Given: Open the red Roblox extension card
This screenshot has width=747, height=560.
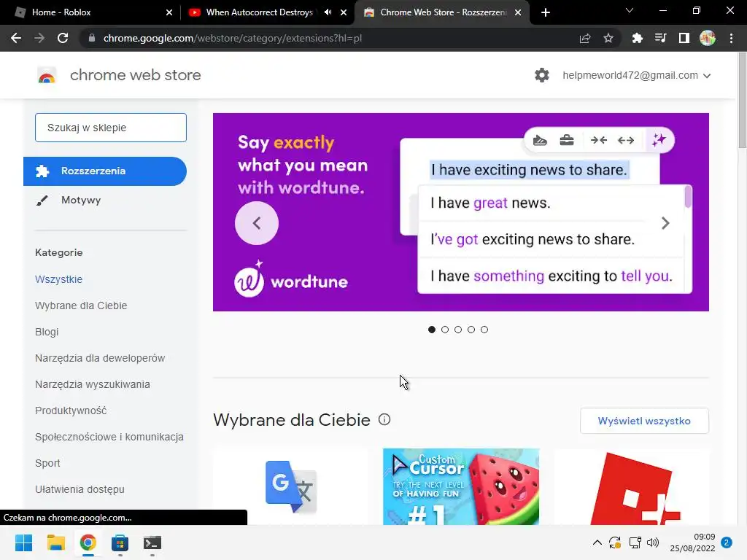Looking at the screenshot, I should pos(632,486).
